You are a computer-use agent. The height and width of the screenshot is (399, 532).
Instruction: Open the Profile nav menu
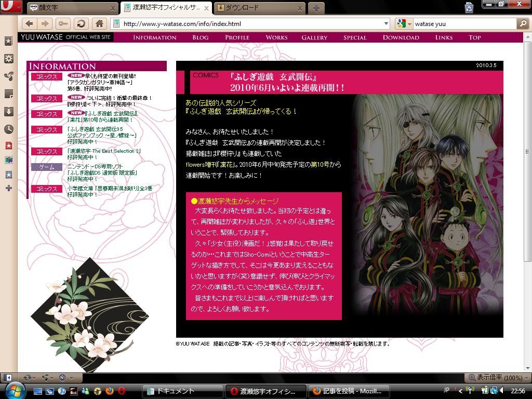(237, 37)
